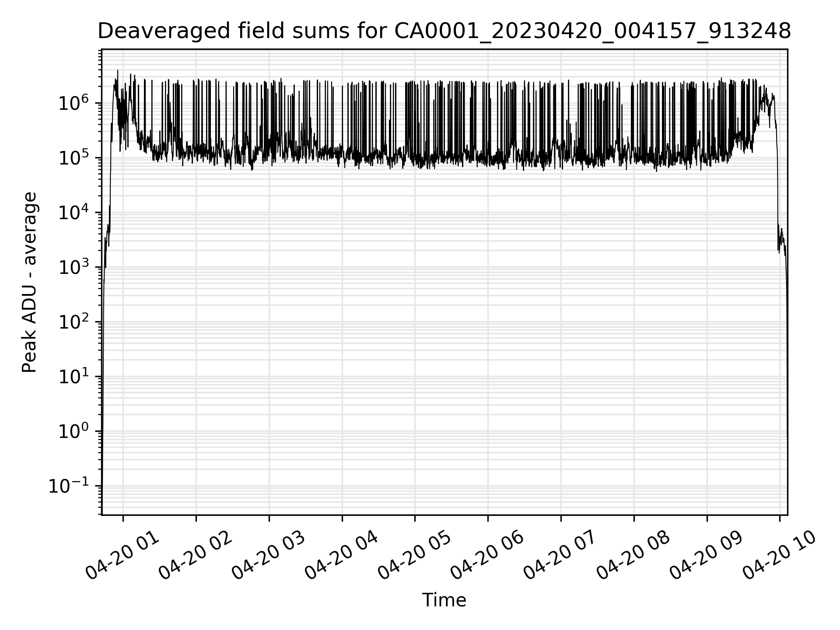
Task: Click the x tick label '04-20 07'
Action: 560,555
